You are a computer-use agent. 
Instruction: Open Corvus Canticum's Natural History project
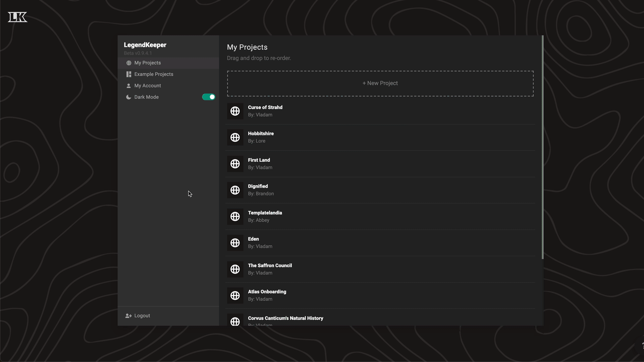click(285, 318)
